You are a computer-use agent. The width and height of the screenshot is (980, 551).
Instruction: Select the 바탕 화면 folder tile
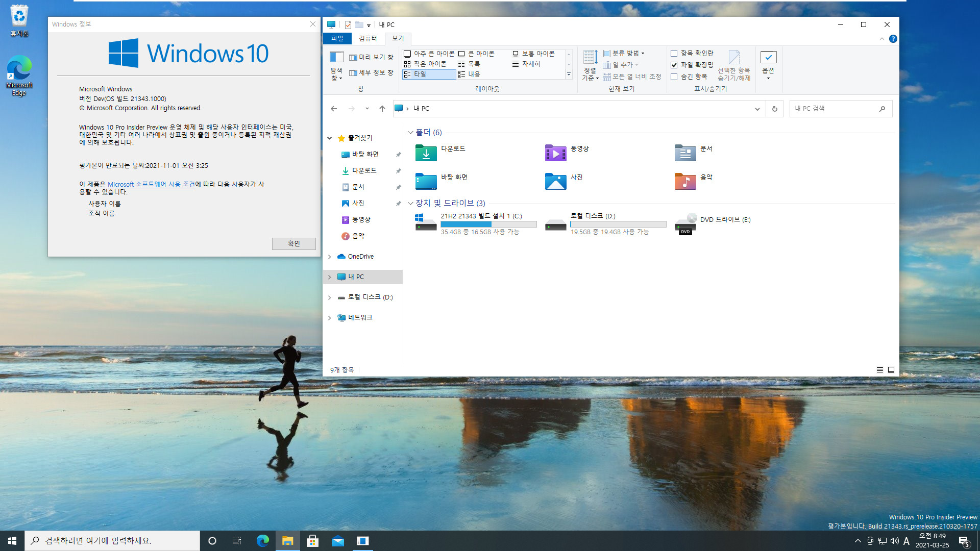(442, 181)
